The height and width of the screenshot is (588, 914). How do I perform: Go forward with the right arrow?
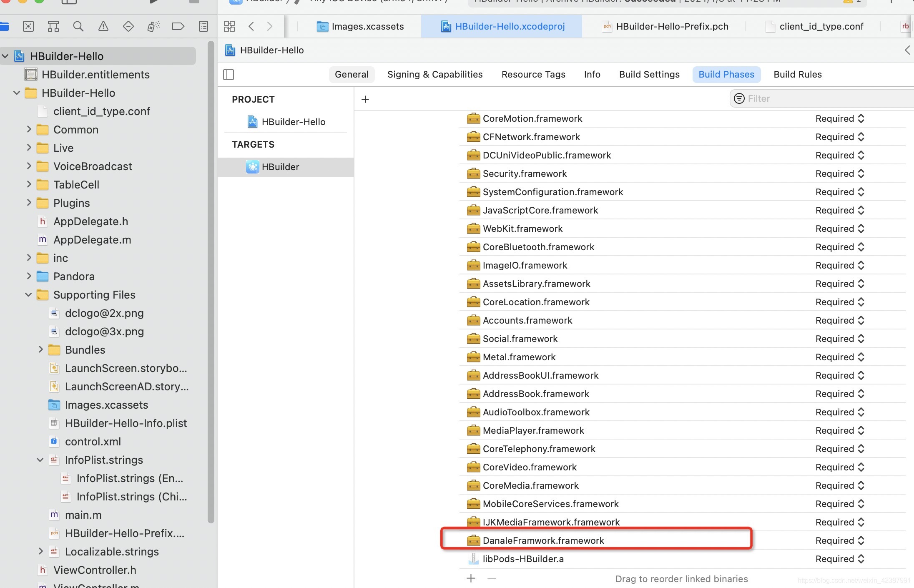(270, 26)
